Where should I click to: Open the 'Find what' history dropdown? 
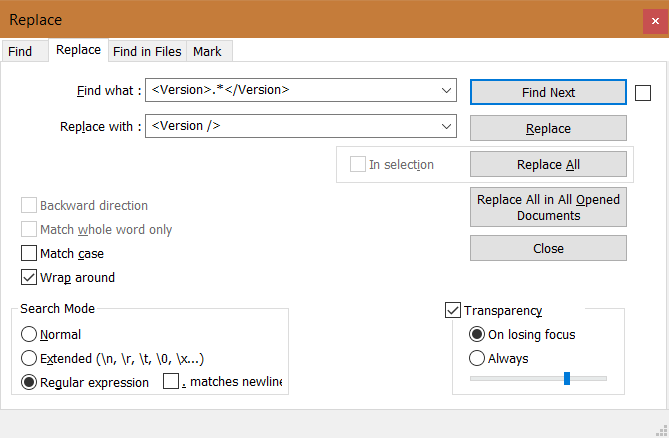point(446,90)
